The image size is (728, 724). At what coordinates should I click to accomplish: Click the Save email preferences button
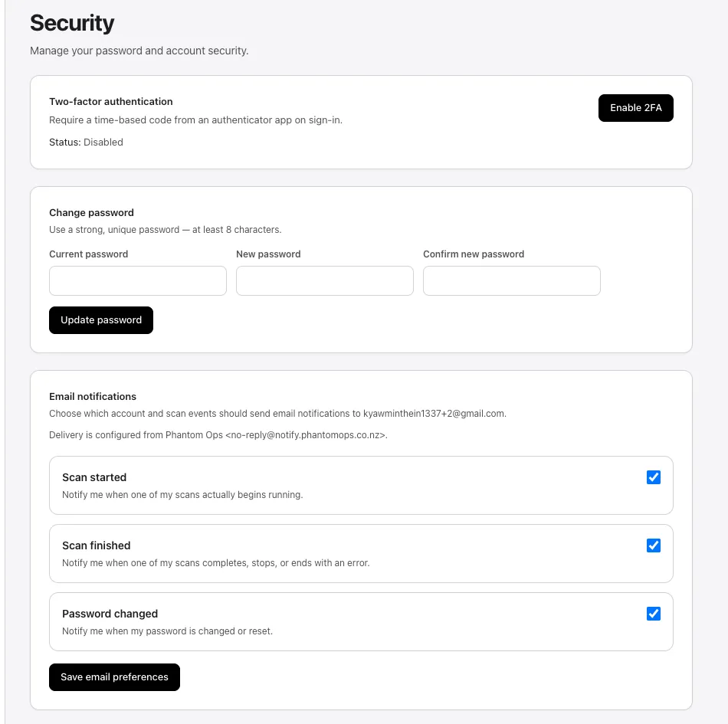tap(114, 676)
